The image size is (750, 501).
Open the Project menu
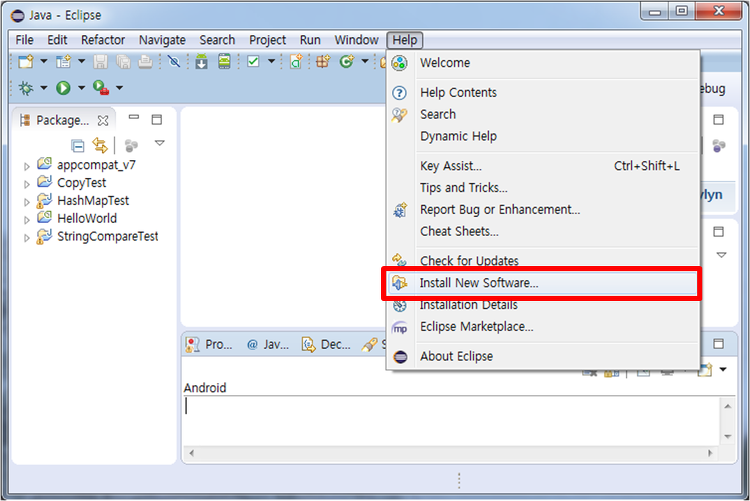click(267, 40)
